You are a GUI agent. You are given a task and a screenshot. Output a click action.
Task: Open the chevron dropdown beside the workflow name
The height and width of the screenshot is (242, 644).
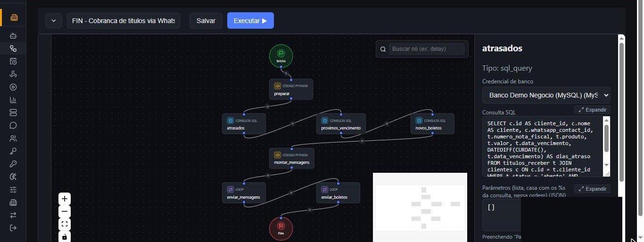(54, 21)
